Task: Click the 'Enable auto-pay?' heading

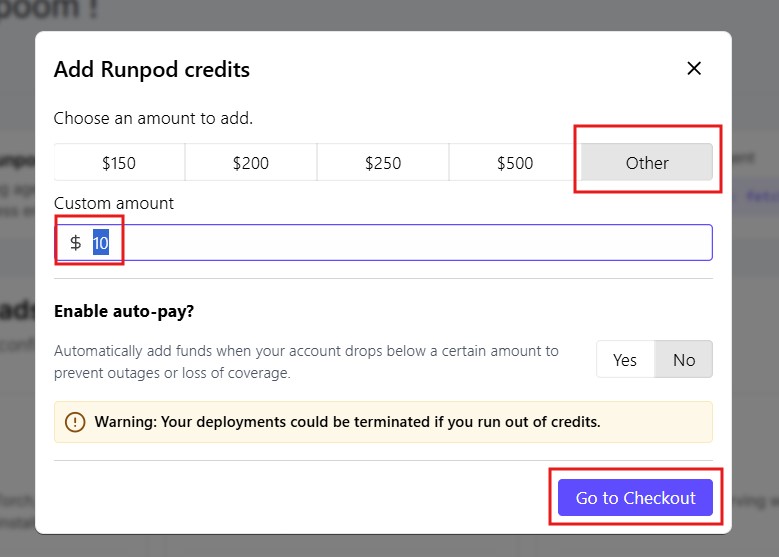Action: 124,312
